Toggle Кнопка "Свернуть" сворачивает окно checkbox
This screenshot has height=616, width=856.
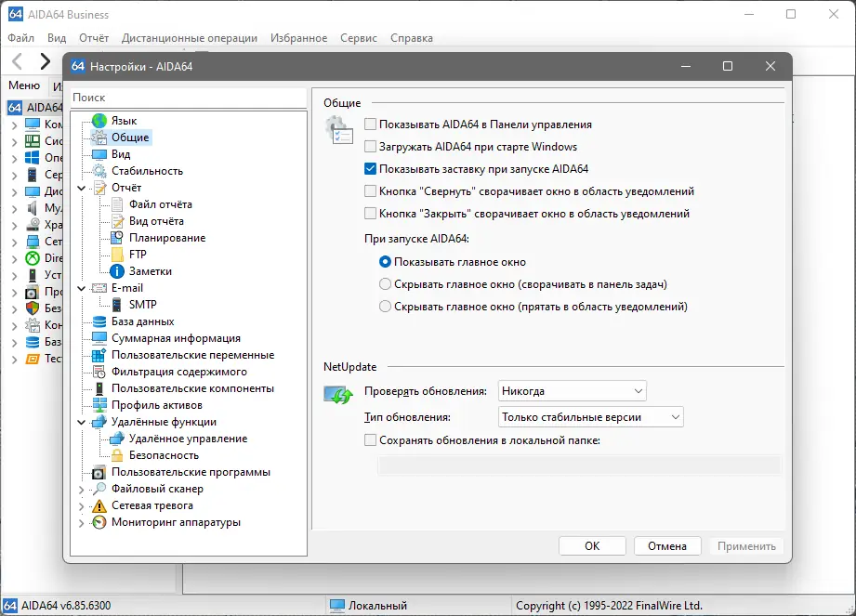tap(371, 191)
